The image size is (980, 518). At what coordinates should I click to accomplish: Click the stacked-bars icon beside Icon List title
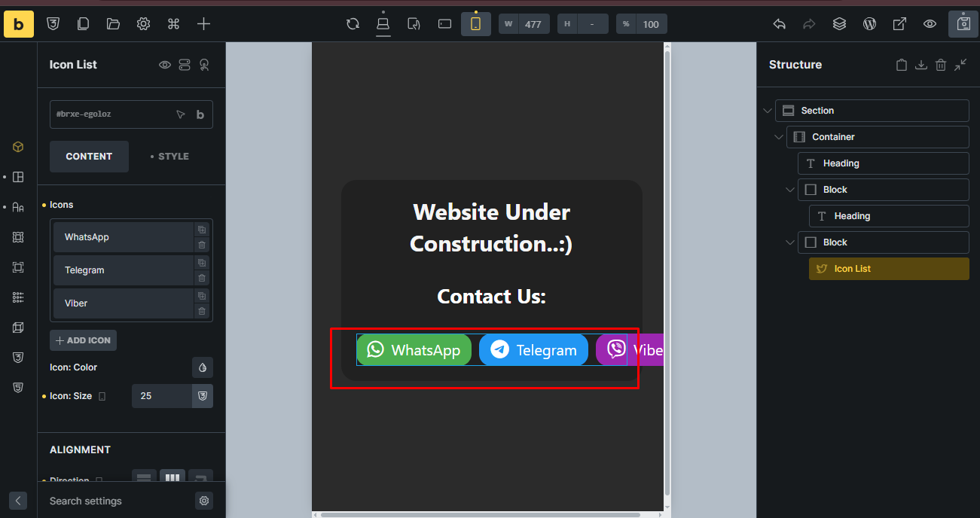(x=185, y=65)
